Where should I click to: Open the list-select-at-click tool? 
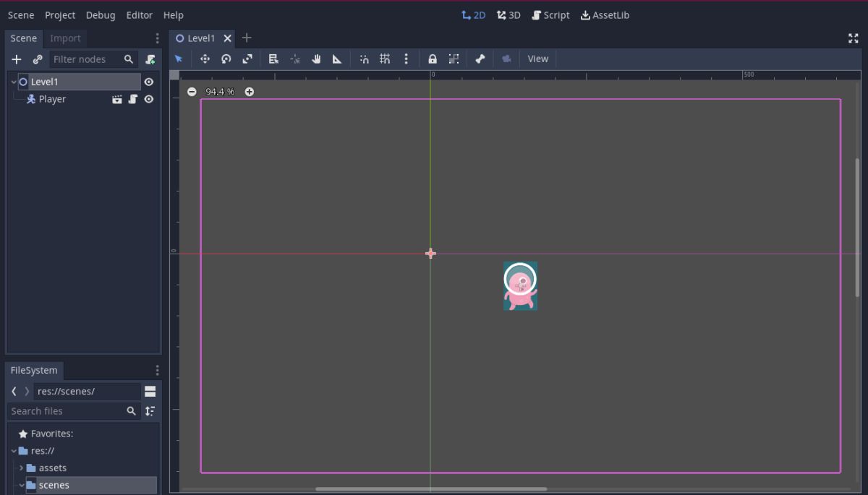coord(273,59)
